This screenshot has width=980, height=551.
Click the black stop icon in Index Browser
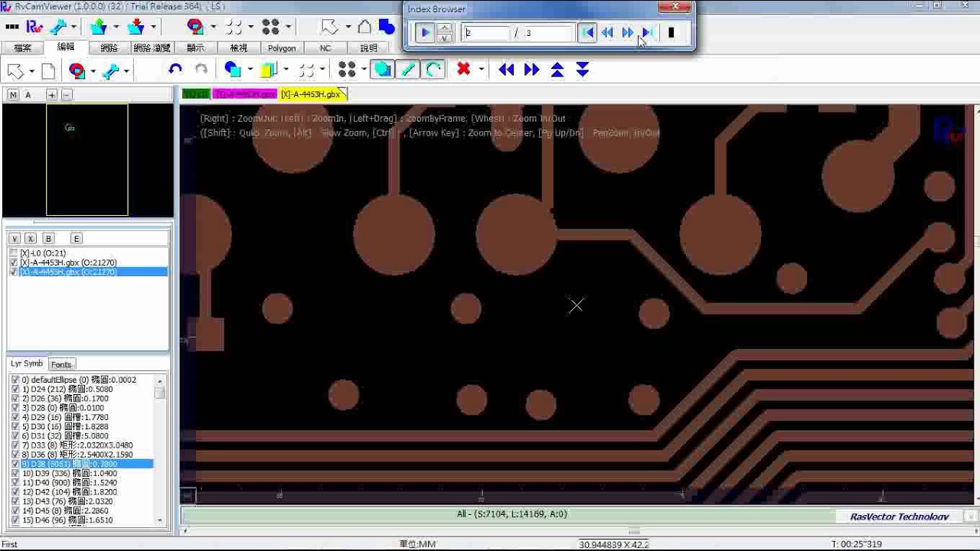click(671, 33)
